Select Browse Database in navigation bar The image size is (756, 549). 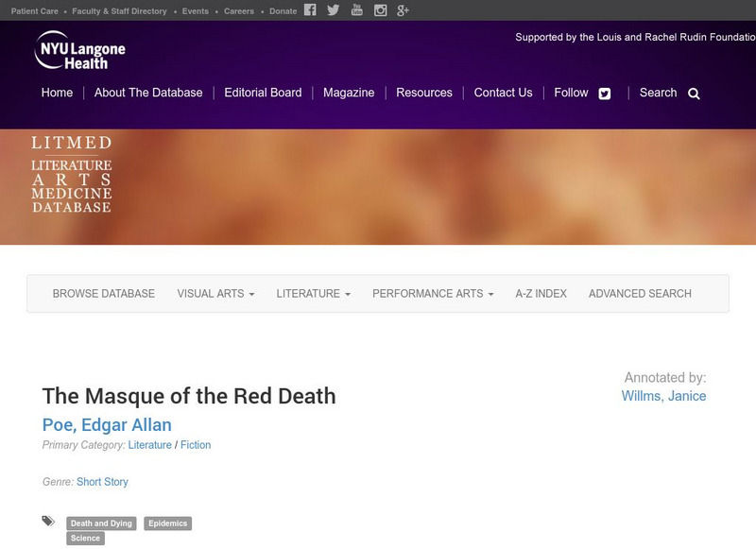(x=104, y=294)
